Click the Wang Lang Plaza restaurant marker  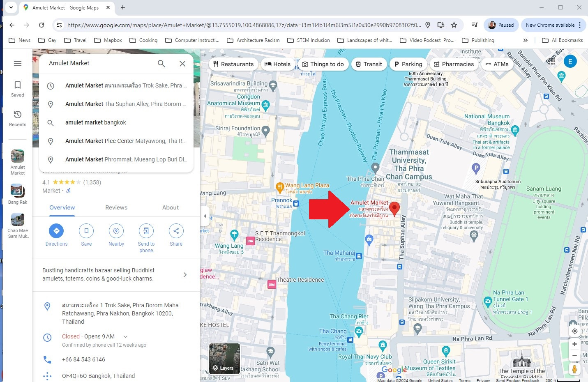click(280, 187)
